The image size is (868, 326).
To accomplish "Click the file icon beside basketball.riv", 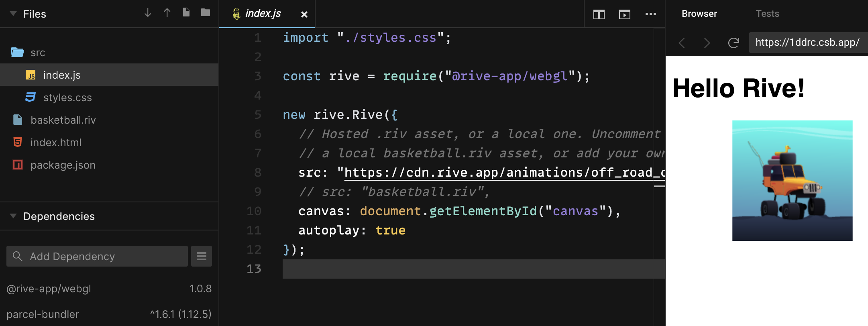I will point(18,120).
